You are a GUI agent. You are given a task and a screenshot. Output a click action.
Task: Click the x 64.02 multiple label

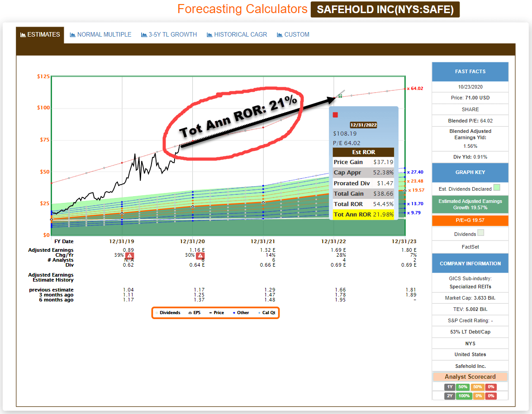click(415, 89)
